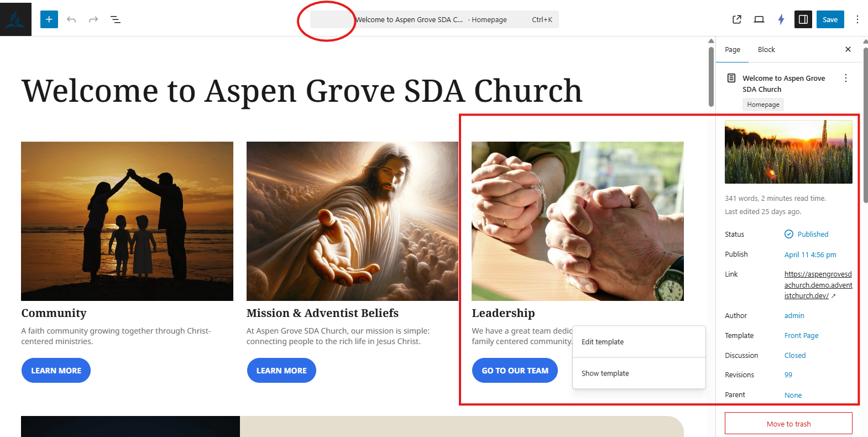Click Learn More under Mission & Adventist Beliefs
This screenshot has height=437, width=868.
click(281, 371)
